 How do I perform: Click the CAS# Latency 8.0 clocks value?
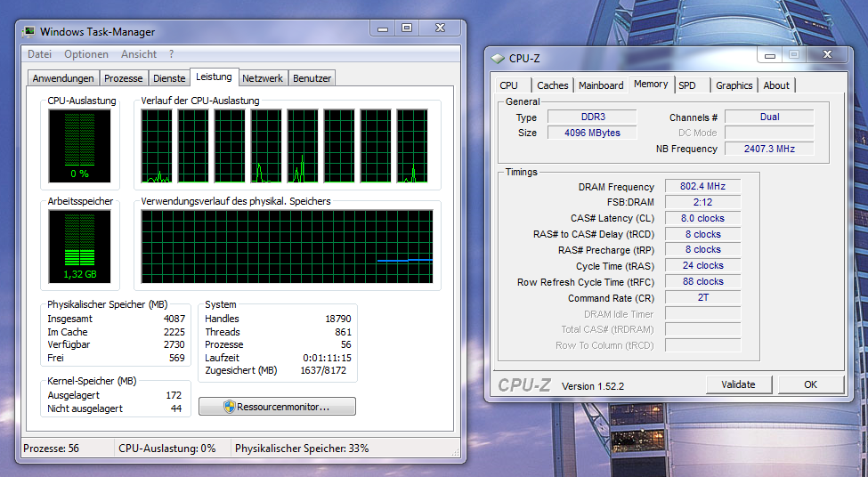tap(702, 219)
